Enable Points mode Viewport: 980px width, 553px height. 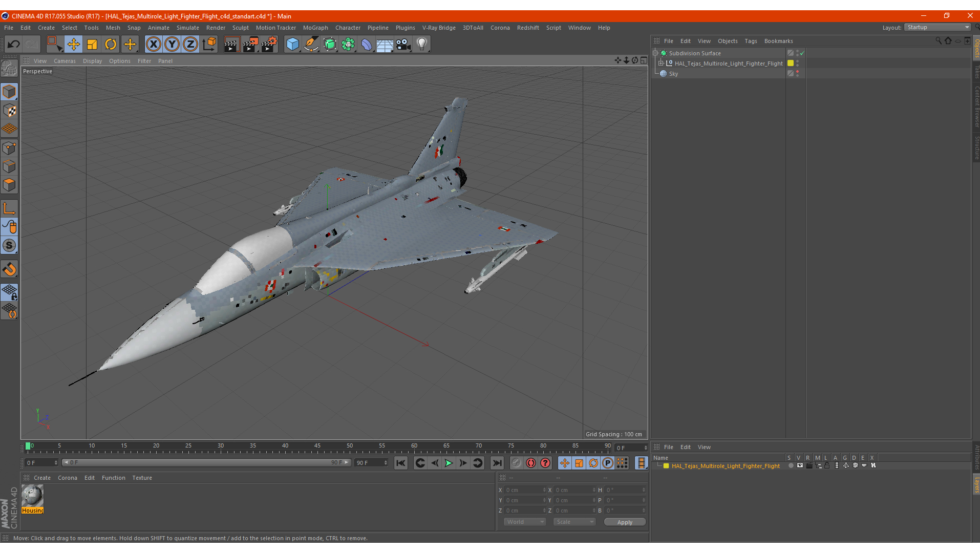tap(9, 148)
